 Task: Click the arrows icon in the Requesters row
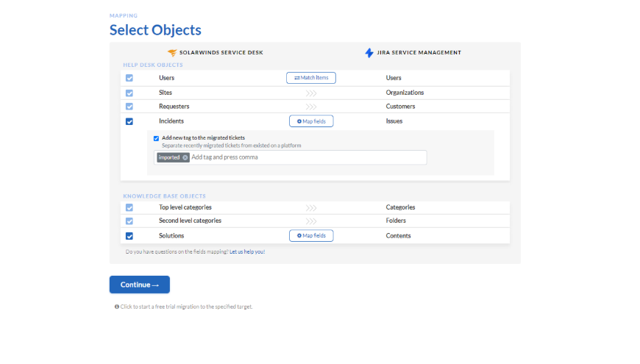(x=311, y=107)
